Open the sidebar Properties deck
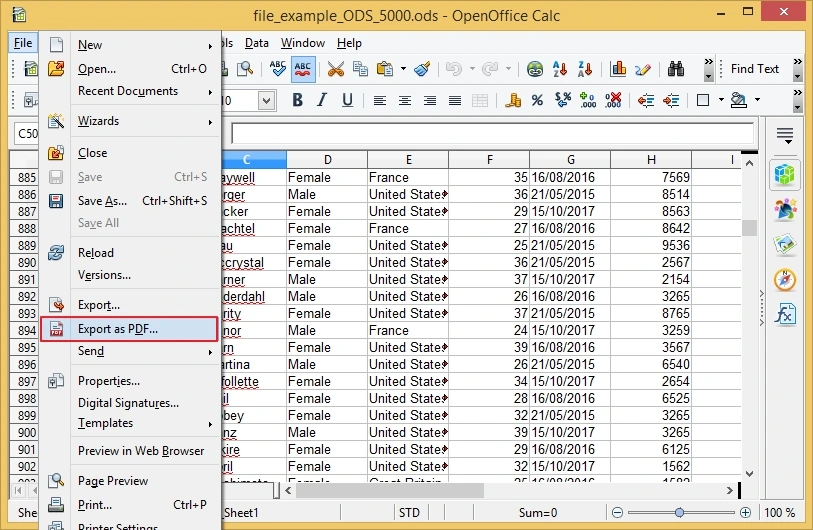Image resolution: width=813 pixels, height=530 pixels. coord(784,174)
